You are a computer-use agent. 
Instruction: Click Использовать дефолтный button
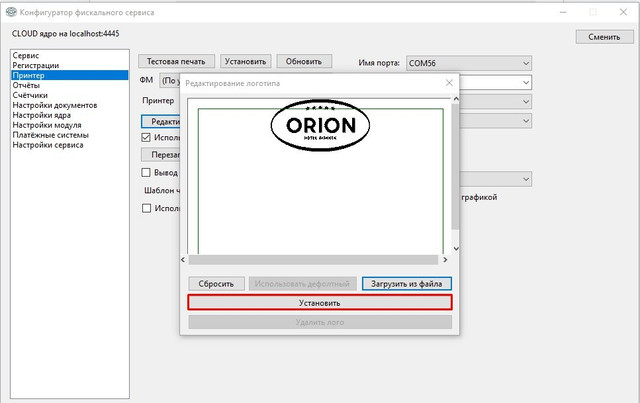click(302, 284)
